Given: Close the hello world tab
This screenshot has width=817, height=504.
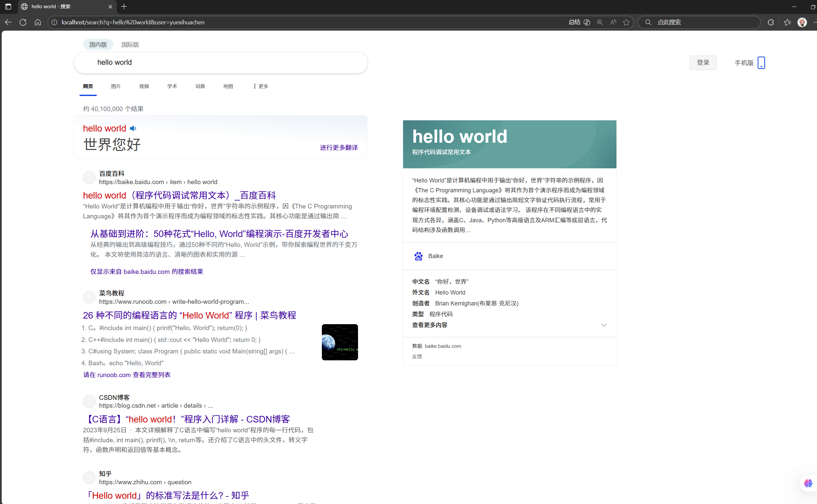Looking at the screenshot, I should 110,7.
